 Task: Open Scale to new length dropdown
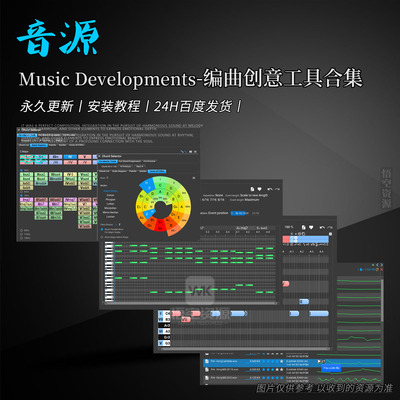point(254,195)
